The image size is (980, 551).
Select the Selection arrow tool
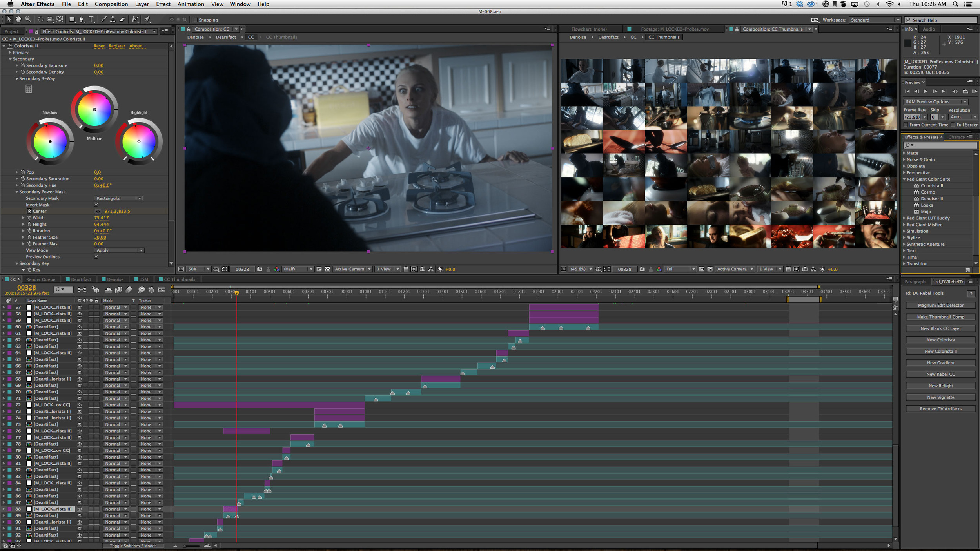(x=9, y=20)
